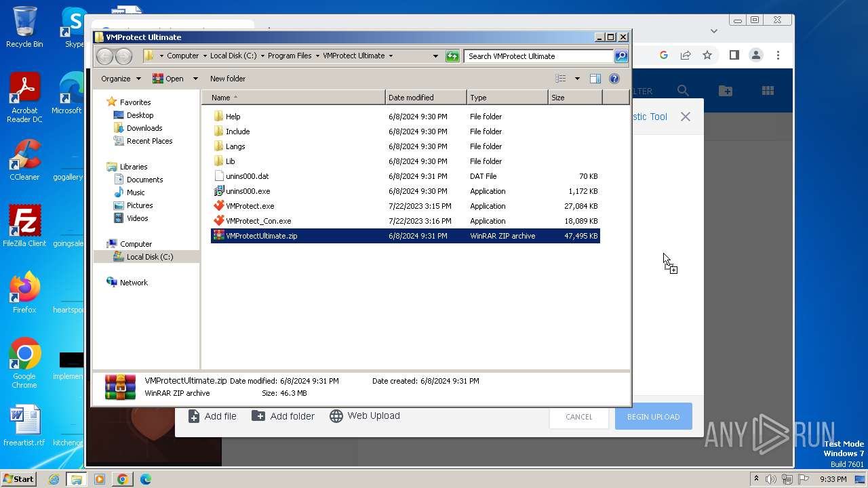The height and width of the screenshot is (488, 868).
Task: Click the Edge icon in the taskbar
Action: [145, 479]
